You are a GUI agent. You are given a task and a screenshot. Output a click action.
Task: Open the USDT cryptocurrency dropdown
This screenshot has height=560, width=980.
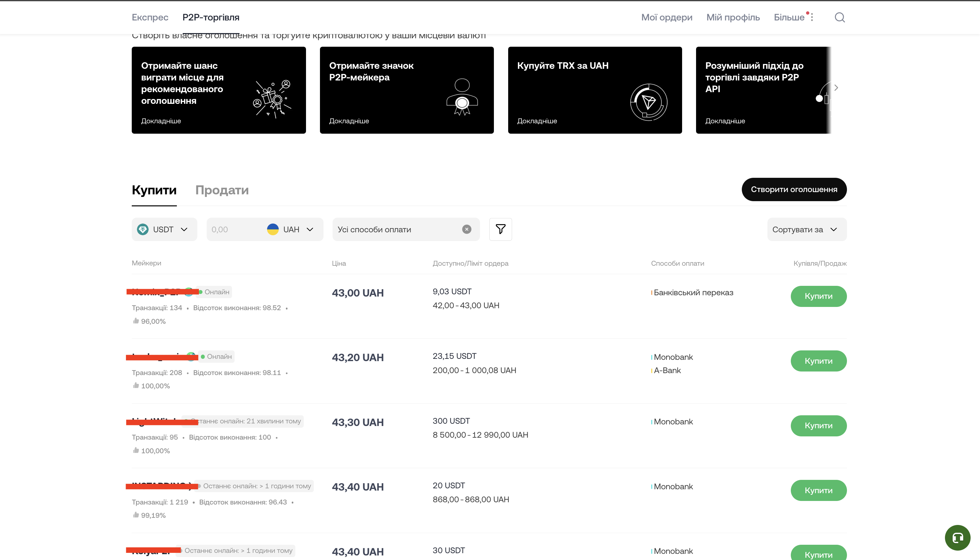pyautogui.click(x=164, y=229)
